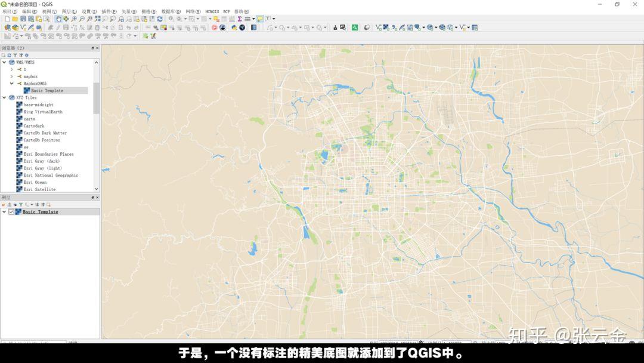The width and height of the screenshot is (644, 363).
Task: Expand the '1' connection node
Action: 11,69
